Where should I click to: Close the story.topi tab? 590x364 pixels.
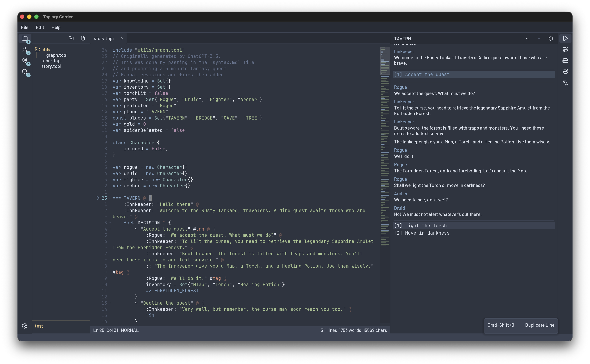coord(122,38)
